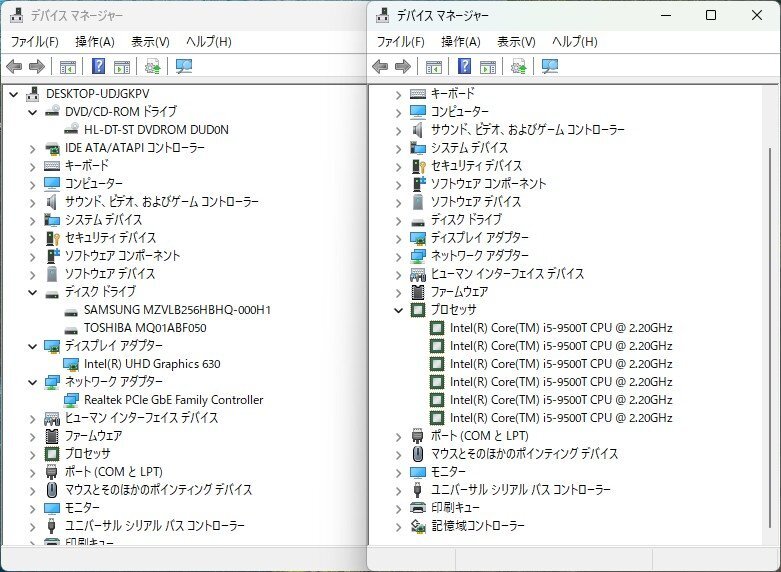Select SAMSUNG MZVLB256HBHQ-000H1 disk
781x572 pixels.
point(177,310)
